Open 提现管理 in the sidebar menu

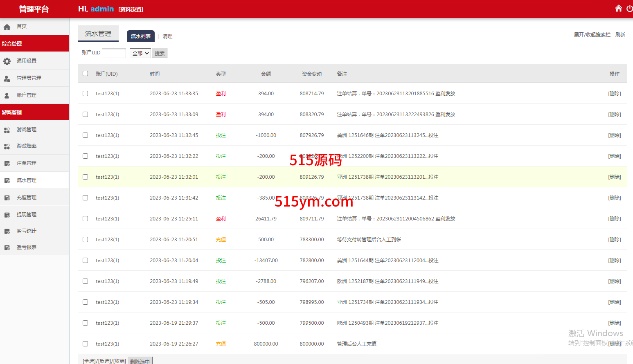tap(27, 215)
